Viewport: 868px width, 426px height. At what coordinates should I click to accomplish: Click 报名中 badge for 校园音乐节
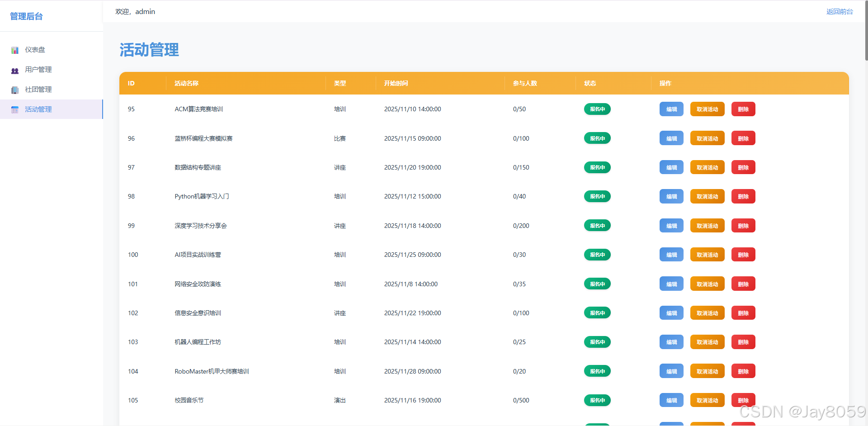click(597, 400)
